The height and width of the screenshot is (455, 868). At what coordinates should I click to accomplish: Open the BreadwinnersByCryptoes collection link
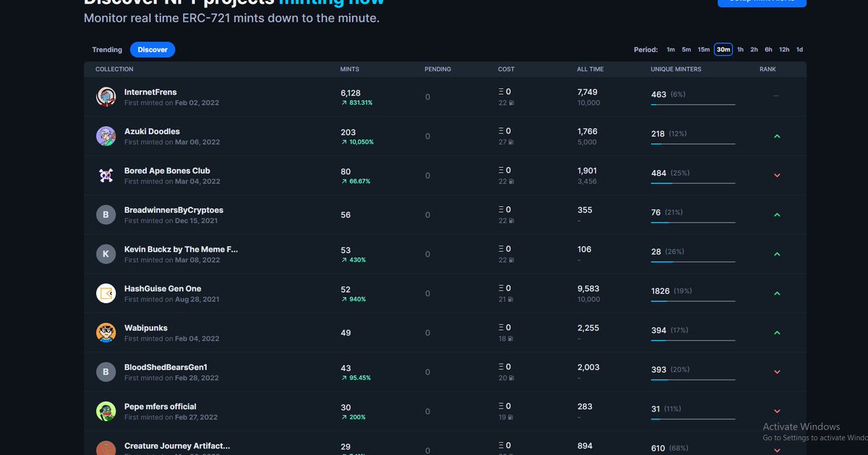(174, 210)
